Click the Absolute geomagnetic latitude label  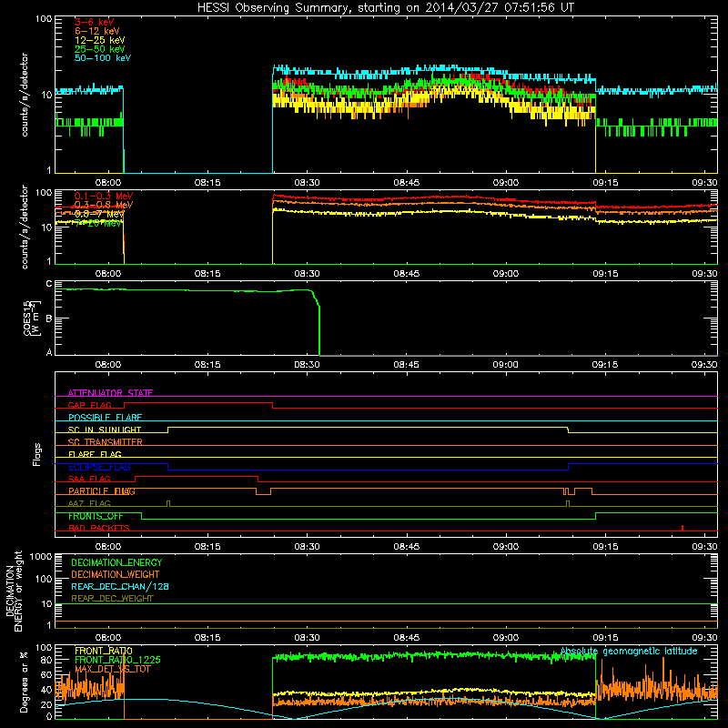629,652
